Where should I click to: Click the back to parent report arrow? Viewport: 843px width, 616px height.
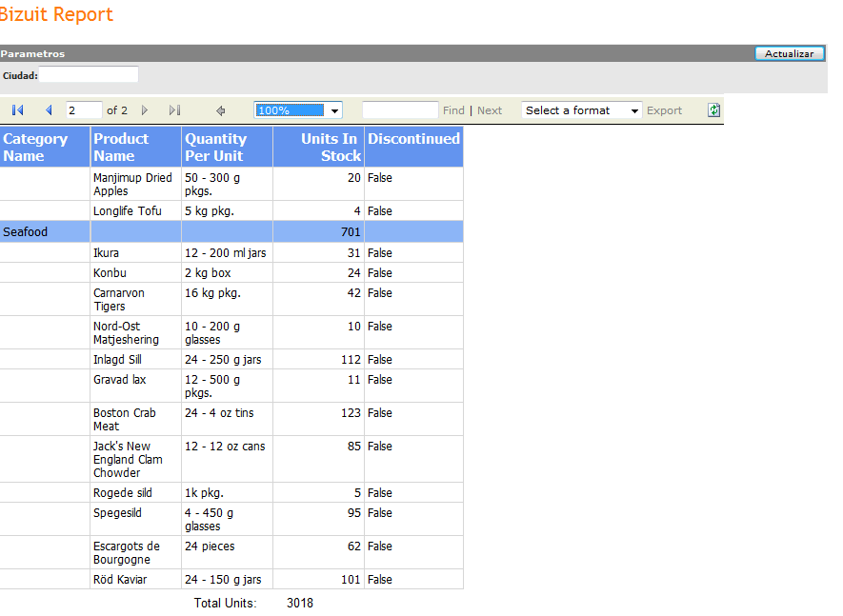click(221, 110)
